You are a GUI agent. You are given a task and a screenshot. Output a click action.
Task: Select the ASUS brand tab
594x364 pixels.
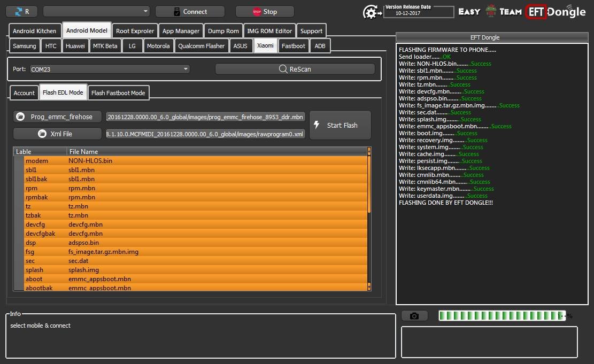click(x=240, y=46)
